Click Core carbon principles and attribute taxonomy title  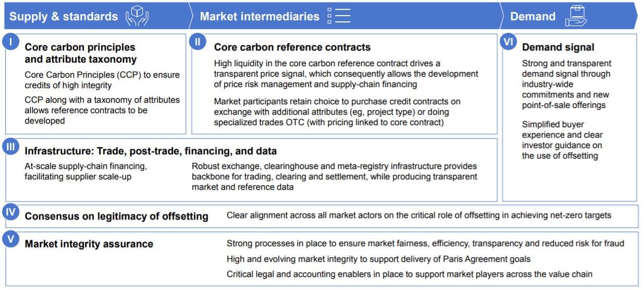(x=81, y=53)
